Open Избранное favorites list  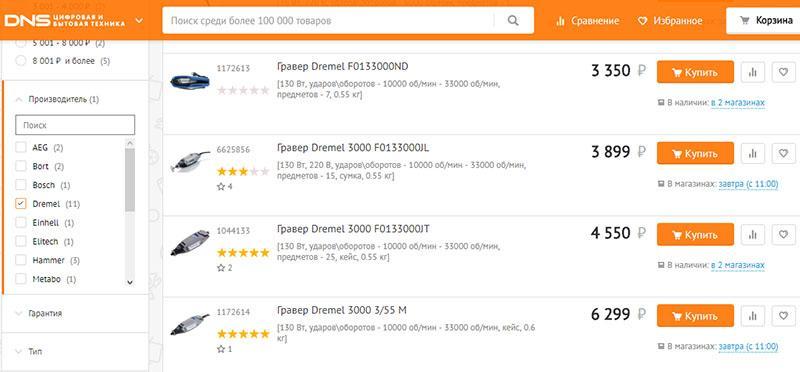pos(670,21)
